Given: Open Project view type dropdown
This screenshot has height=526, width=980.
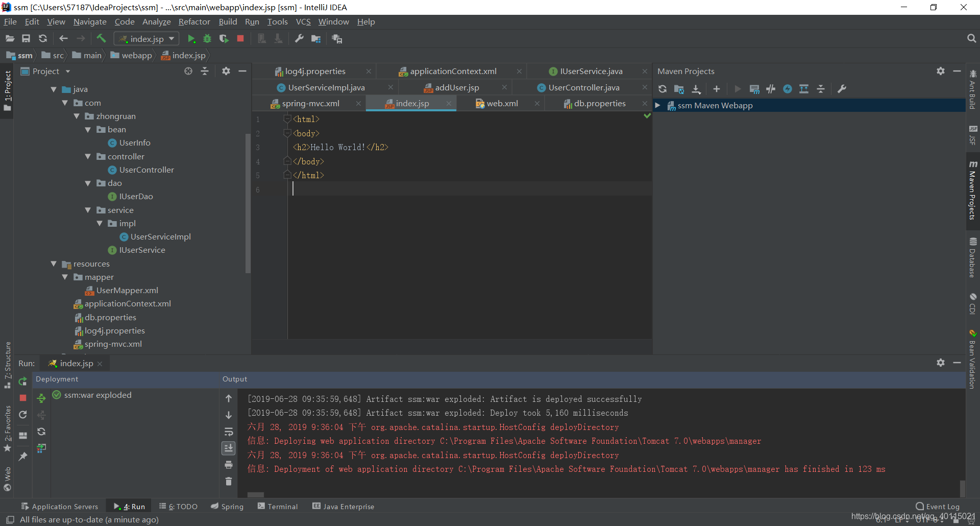Looking at the screenshot, I should tap(67, 71).
